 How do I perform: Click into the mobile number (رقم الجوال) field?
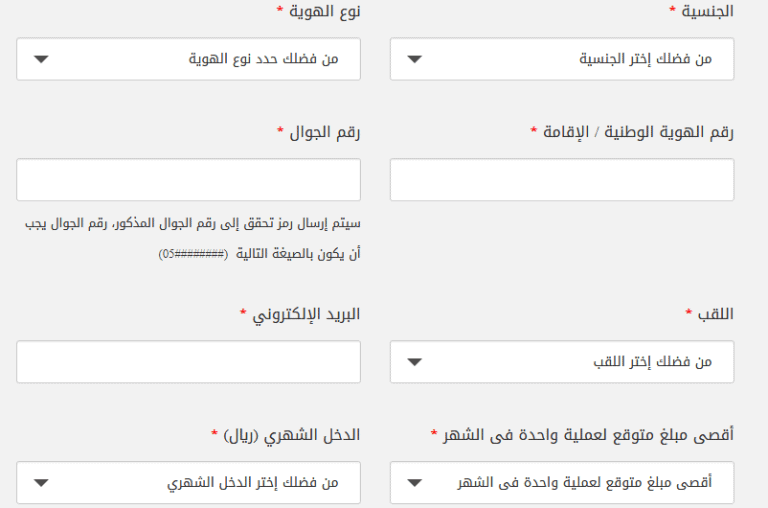click(189, 179)
